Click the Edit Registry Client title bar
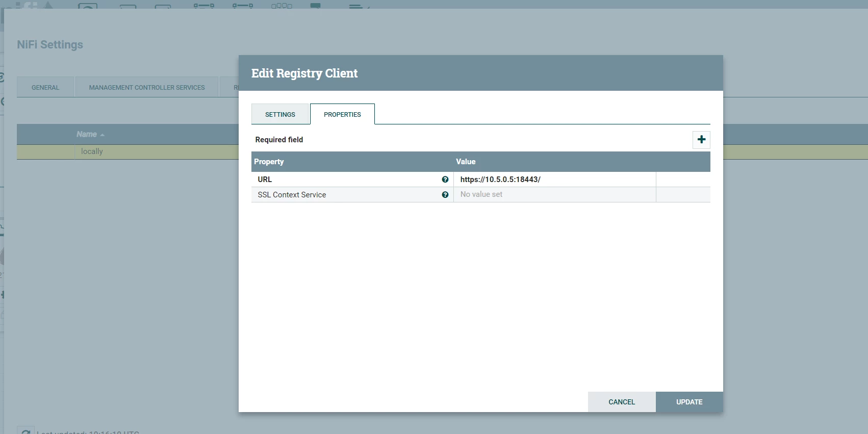The height and width of the screenshot is (434, 868). coord(480,73)
